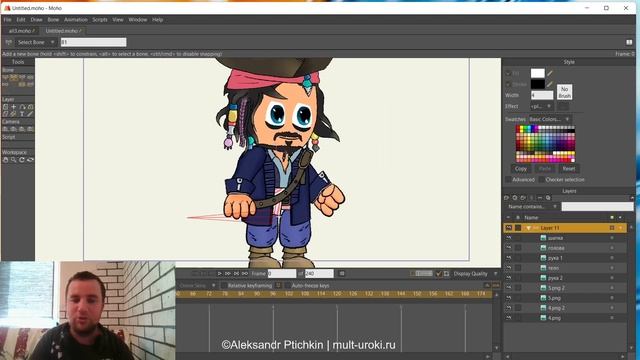This screenshot has width=640, height=360.
Task: Tick the Checker selection checkbox
Action: coord(542,180)
